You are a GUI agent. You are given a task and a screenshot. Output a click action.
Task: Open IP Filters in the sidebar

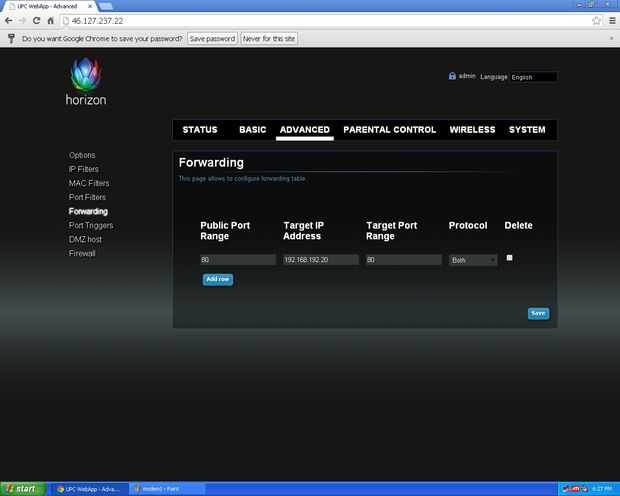pyautogui.click(x=83, y=169)
